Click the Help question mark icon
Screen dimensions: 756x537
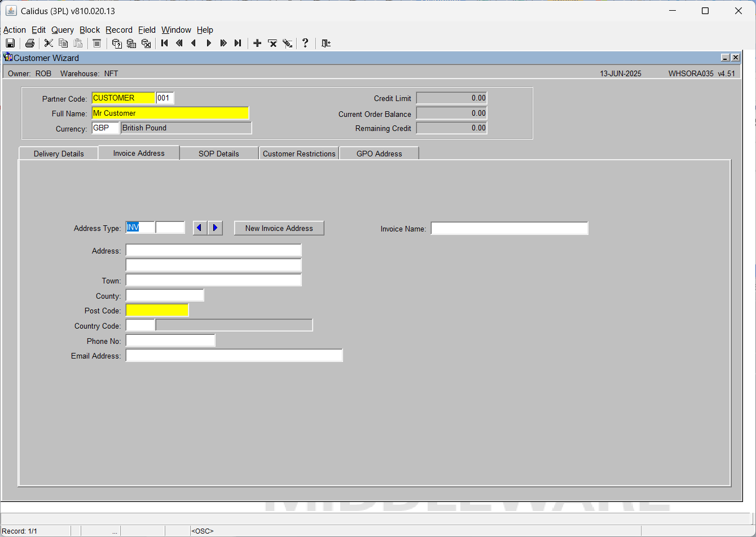(305, 43)
